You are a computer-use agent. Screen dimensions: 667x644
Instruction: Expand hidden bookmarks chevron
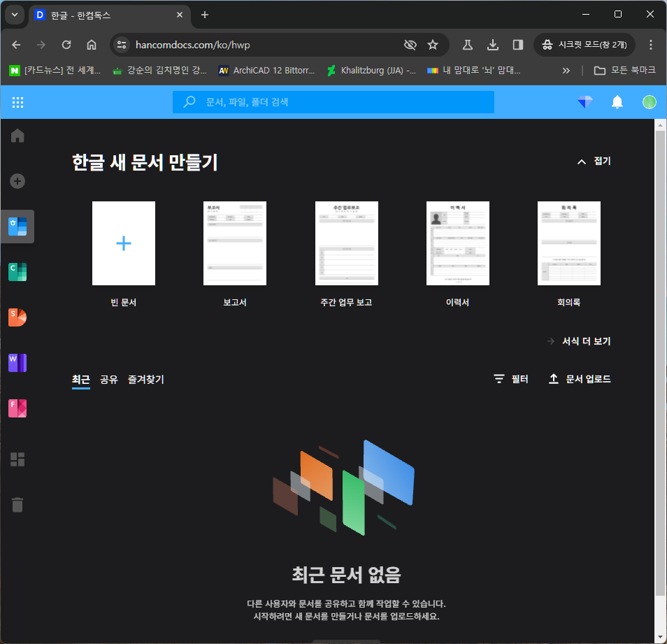(x=566, y=71)
